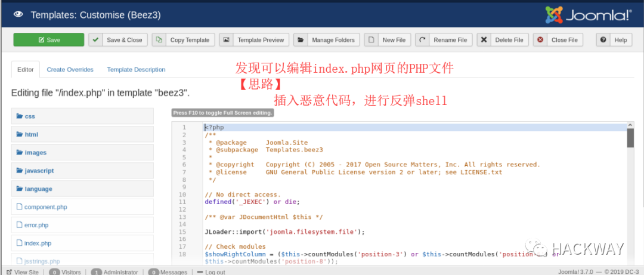Click the green Save button
644x275 pixels.
[49, 40]
